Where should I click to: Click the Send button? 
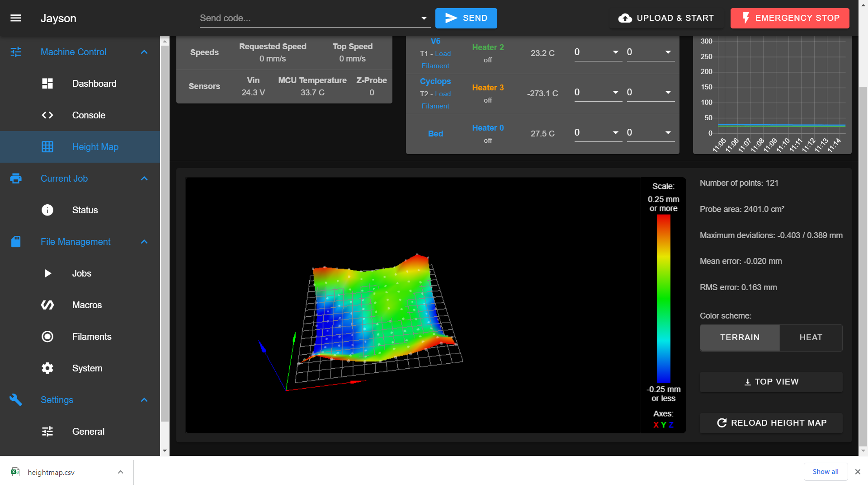466,18
